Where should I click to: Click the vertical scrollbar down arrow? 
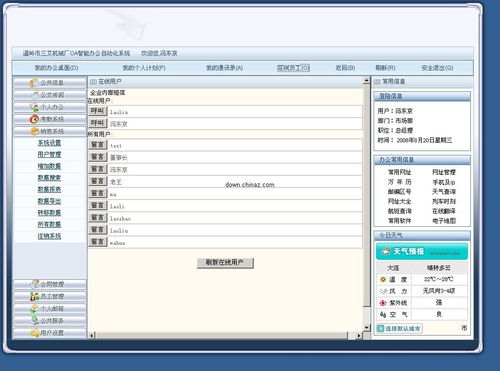pos(366,328)
